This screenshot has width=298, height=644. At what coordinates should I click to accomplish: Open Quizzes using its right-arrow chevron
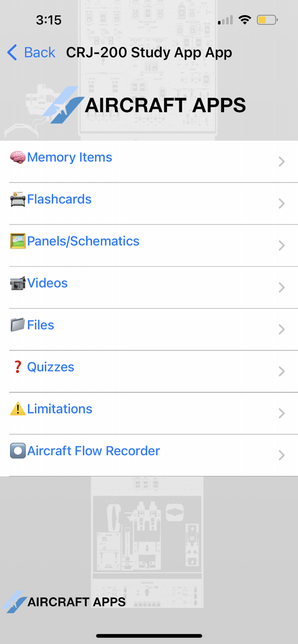click(x=282, y=371)
